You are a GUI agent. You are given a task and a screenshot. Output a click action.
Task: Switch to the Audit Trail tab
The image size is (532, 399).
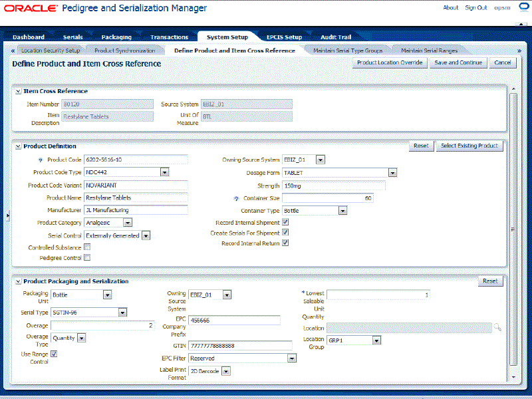click(336, 37)
